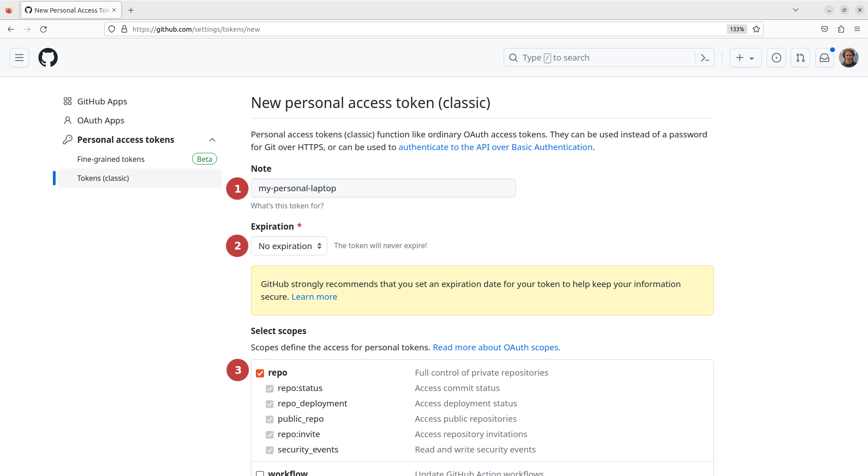The width and height of the screenshot is (868, 476).
Task: Click the 'Select scopes' heading
Action: (278, 331)
